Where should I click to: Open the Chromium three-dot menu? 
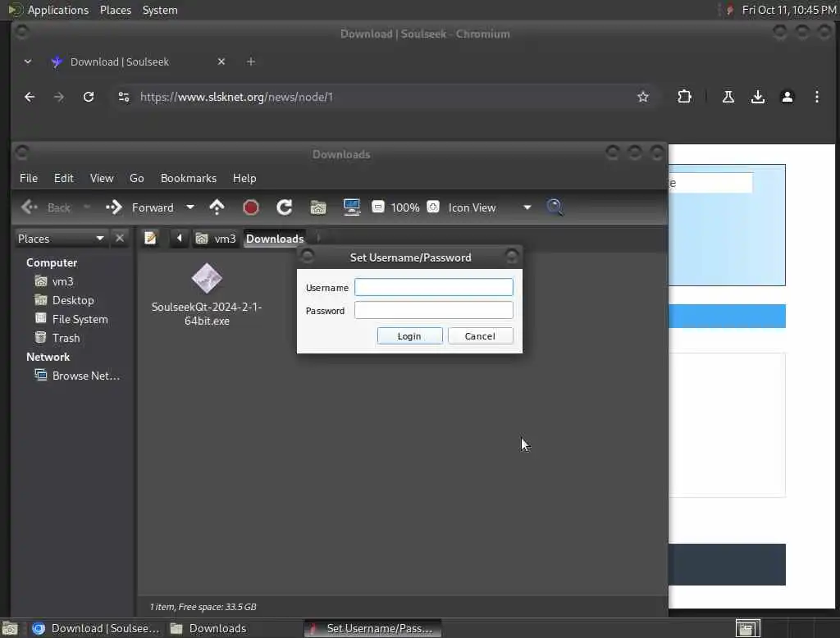(816, 97)
